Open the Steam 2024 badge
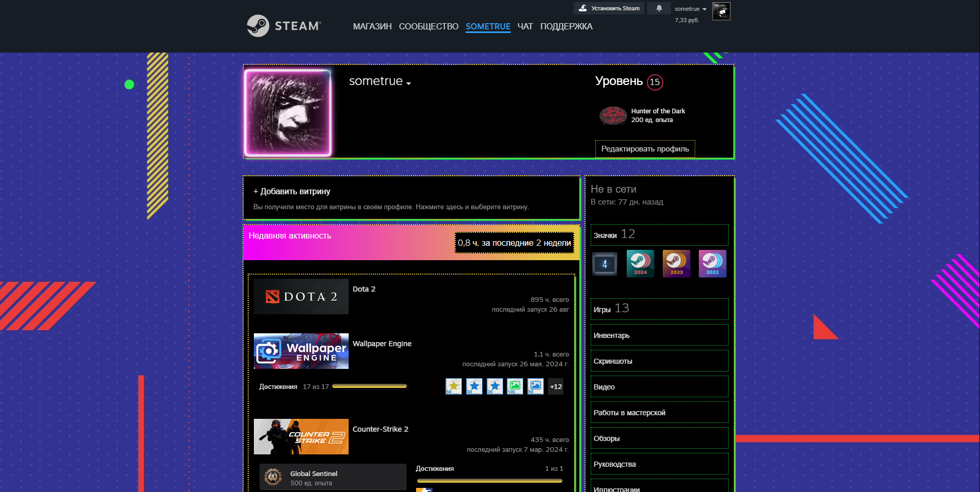 641,264
